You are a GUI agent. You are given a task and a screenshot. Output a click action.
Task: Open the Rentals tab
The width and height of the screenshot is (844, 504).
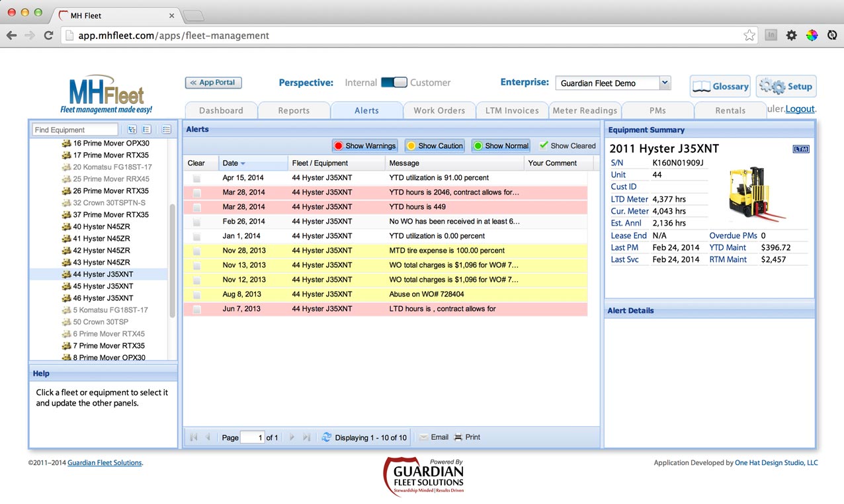coord(730,110)
